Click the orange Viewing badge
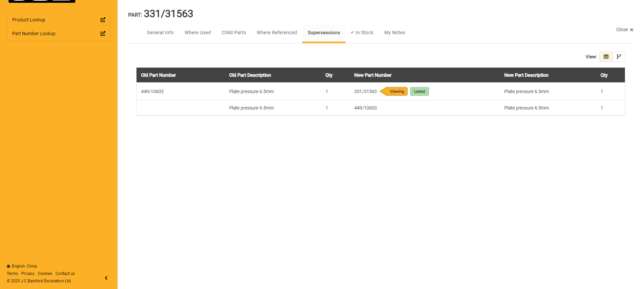 click(396, 91)
